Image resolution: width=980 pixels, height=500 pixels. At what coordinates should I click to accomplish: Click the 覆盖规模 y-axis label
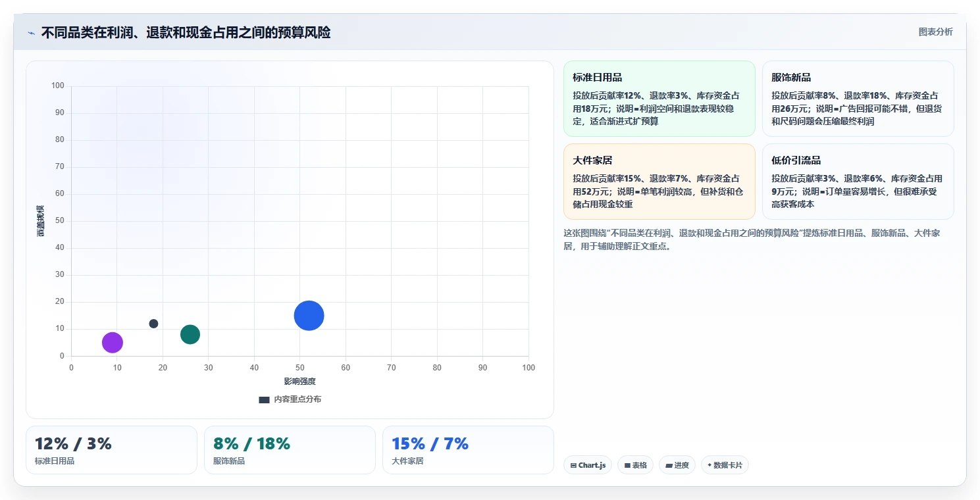41,221
